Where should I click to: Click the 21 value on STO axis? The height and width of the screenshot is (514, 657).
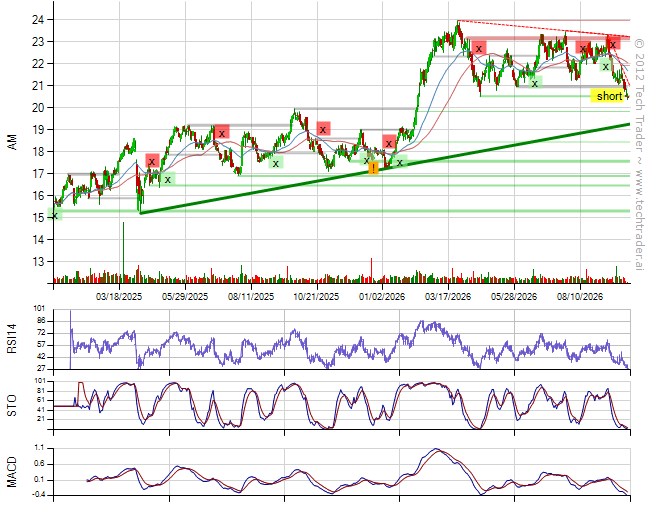tap(41, 419)
